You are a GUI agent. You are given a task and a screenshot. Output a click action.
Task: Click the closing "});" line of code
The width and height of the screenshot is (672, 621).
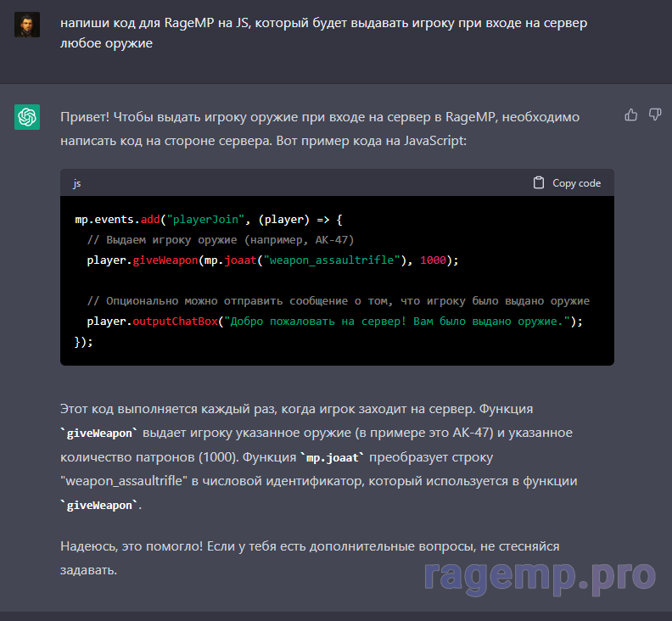pos(84,342)
